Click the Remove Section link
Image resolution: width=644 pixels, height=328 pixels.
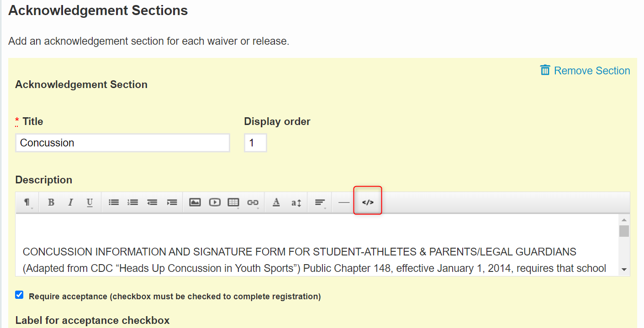[x=585, y=70]
